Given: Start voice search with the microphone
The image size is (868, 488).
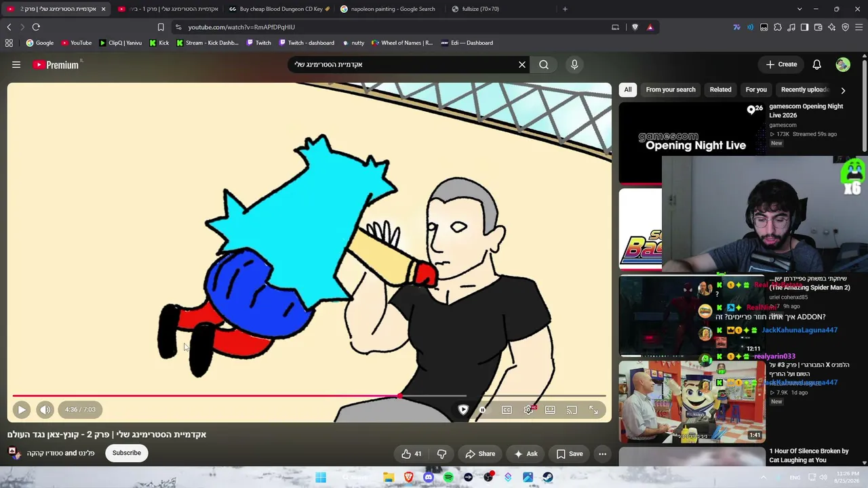Looking at the screenshot, I should [x=574, y=64].
